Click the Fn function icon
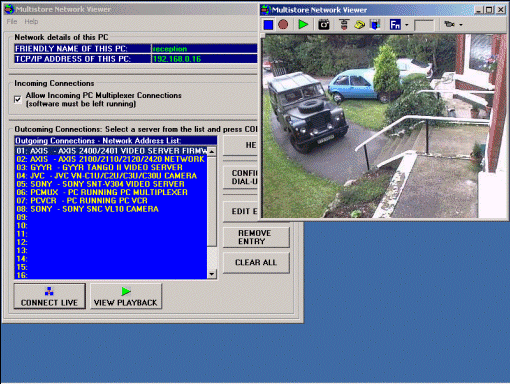The width and height of the screenshot is (510, 384). pos(395,25)
